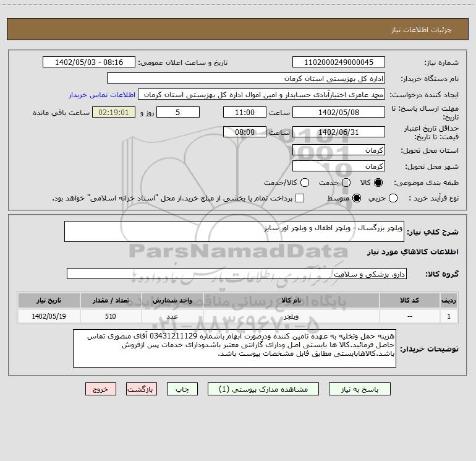Viewport: 476px width, 461px height.
Task: Select the متوسط purchase type radio
Action: click(357, 198)
